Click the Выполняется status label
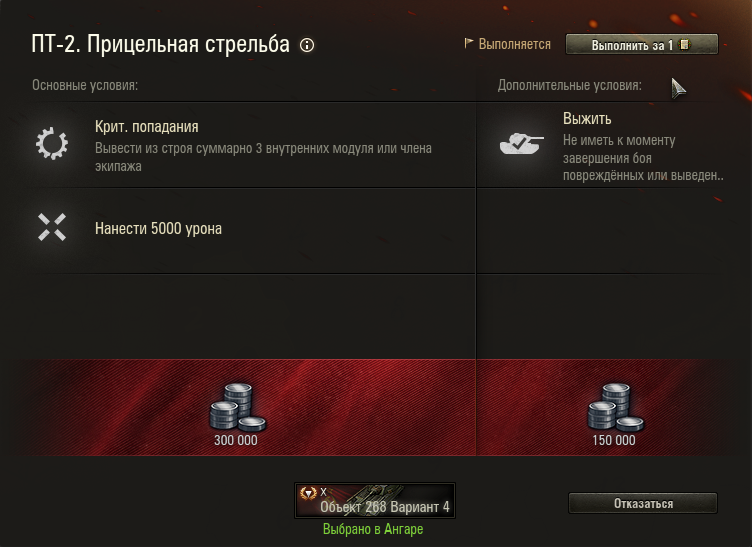 click(x=515, y=44)
